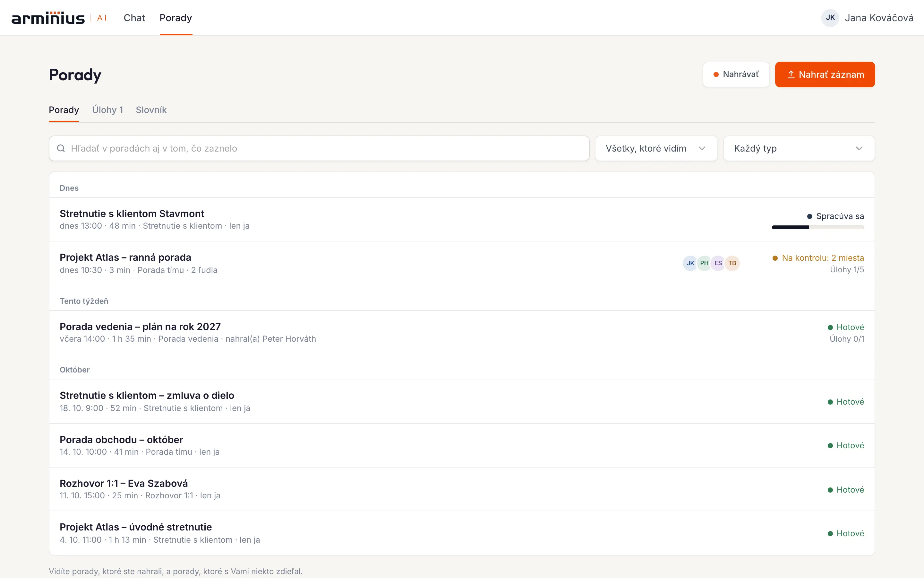Click JK participant avatar in Atlas ranná porada
The height and width of the screenshot is (578, 924).
(690, 263)
